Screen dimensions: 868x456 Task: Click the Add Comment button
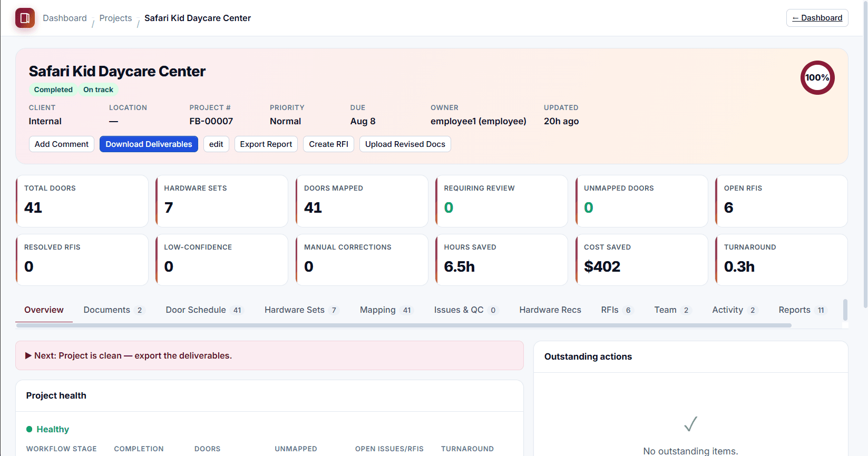tap(62, 144)
